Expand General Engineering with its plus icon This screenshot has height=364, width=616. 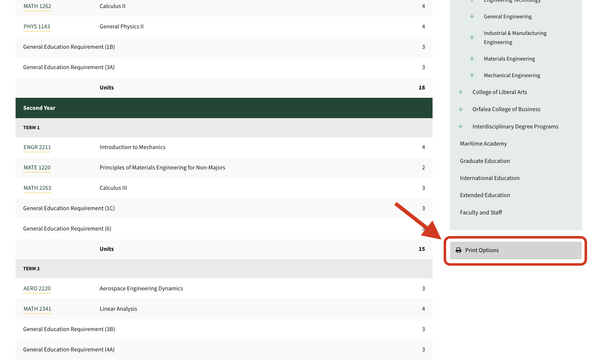[x=472, y=17]
